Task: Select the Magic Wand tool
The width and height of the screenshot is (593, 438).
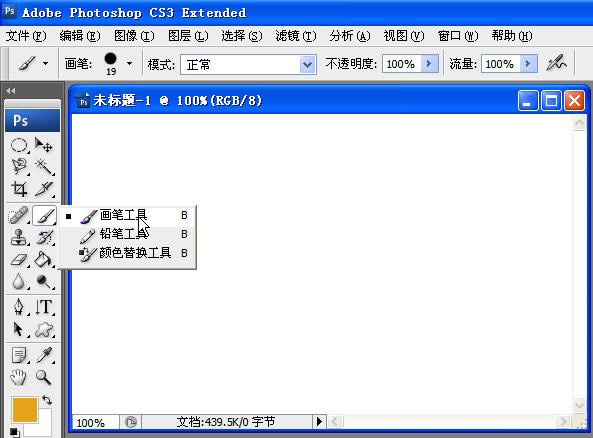Action: 43,166
